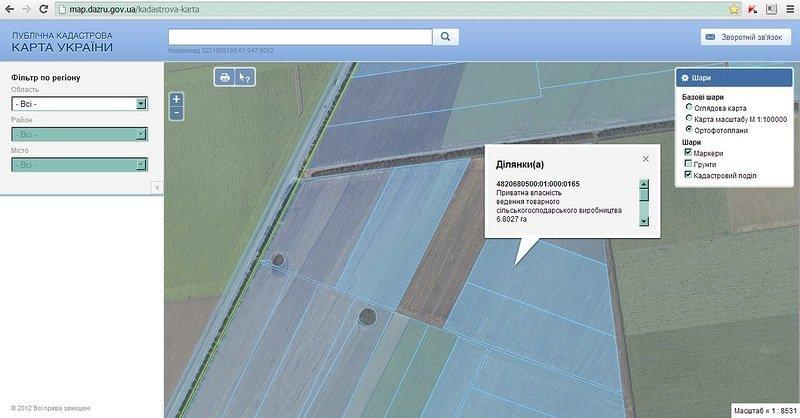
Task: Choose Карта масштабу М 1:100000 radio option
Action: pos(689,118)
